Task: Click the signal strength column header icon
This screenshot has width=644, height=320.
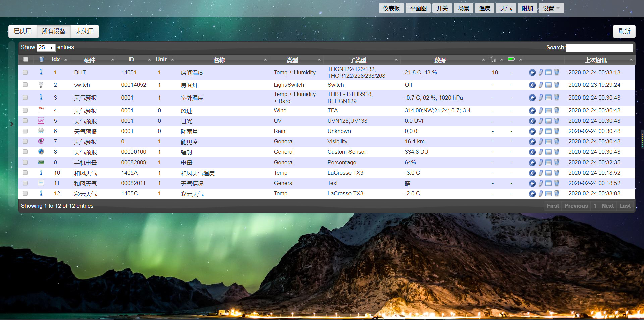Action: tap(493, 59)
